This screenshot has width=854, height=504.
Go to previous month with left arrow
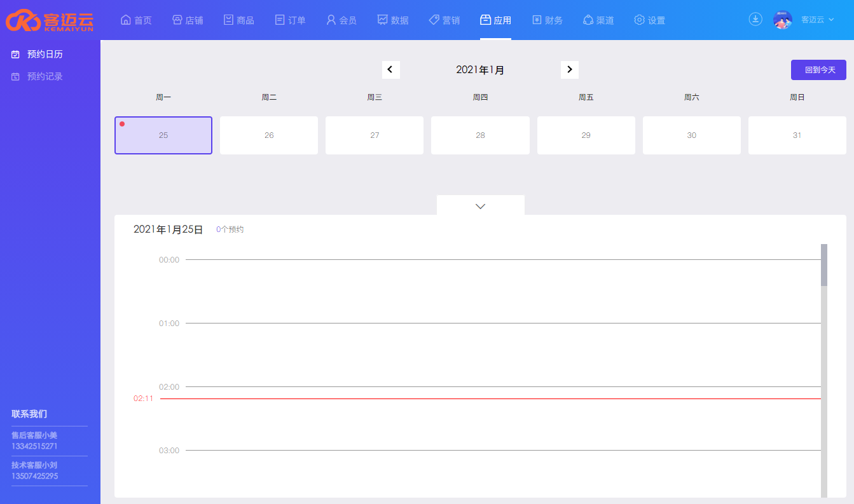pyautogui.click(x=390, y=70)
